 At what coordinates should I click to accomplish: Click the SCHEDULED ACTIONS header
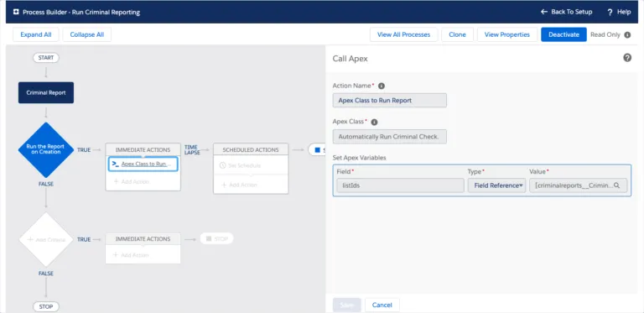[251, 149]
